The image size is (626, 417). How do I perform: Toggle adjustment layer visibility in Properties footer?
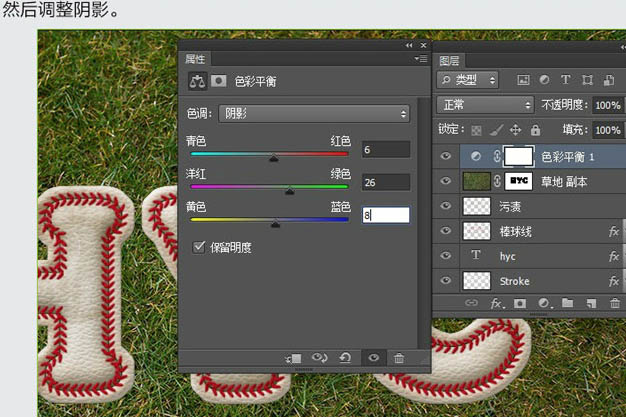tap(374, 358)
